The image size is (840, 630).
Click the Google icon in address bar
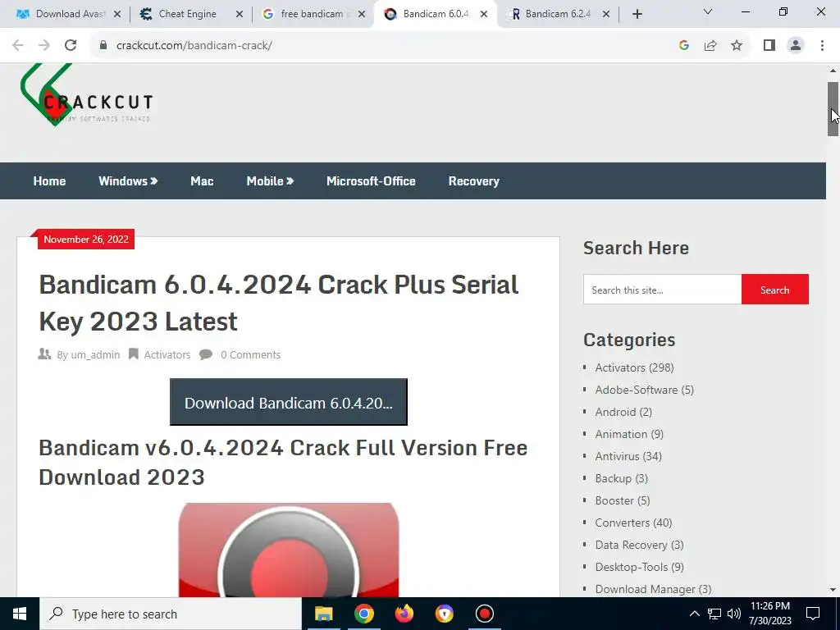point(683,46)
